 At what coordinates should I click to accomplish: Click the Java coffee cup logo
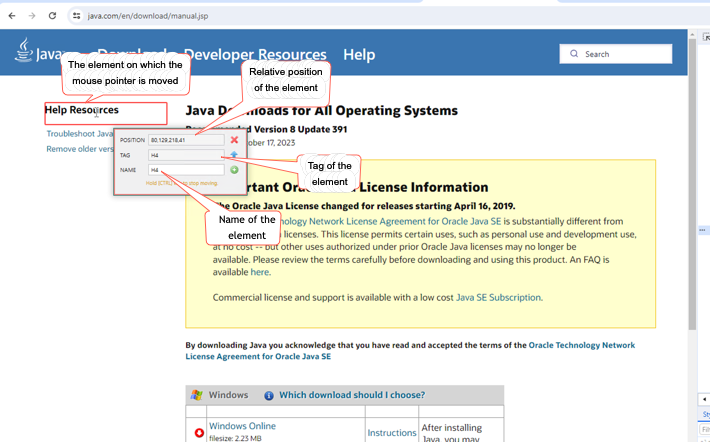click(24, 50)
